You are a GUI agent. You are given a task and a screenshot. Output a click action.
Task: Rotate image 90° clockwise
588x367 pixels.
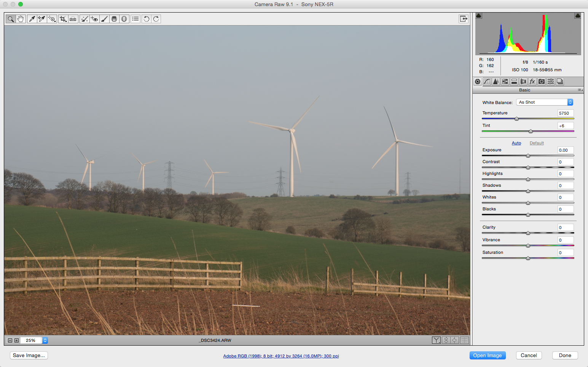click(x=156, y=19)
